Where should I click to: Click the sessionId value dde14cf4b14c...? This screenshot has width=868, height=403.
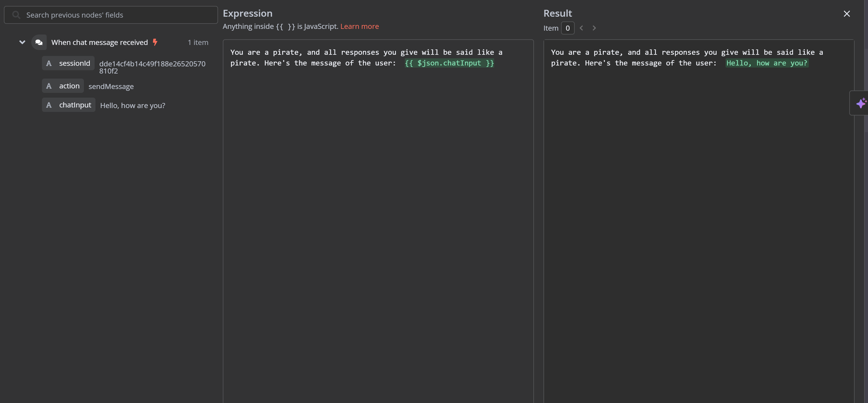point(152,67)
